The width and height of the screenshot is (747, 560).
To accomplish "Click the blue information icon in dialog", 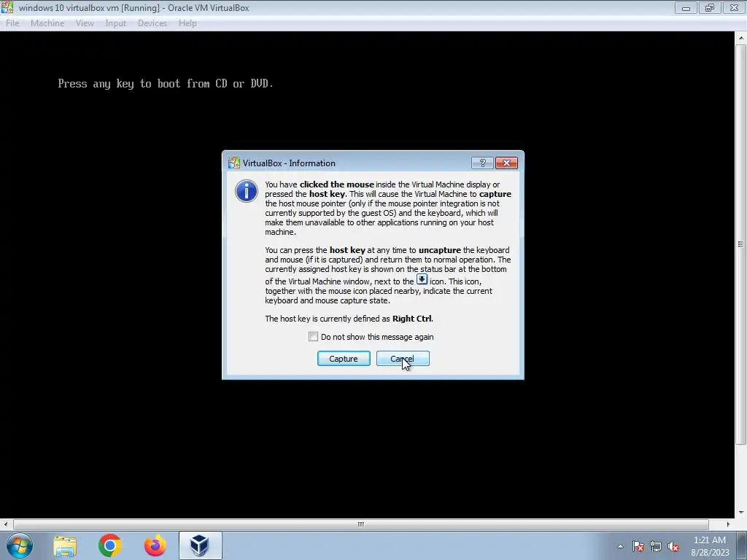I will point(247,191).
